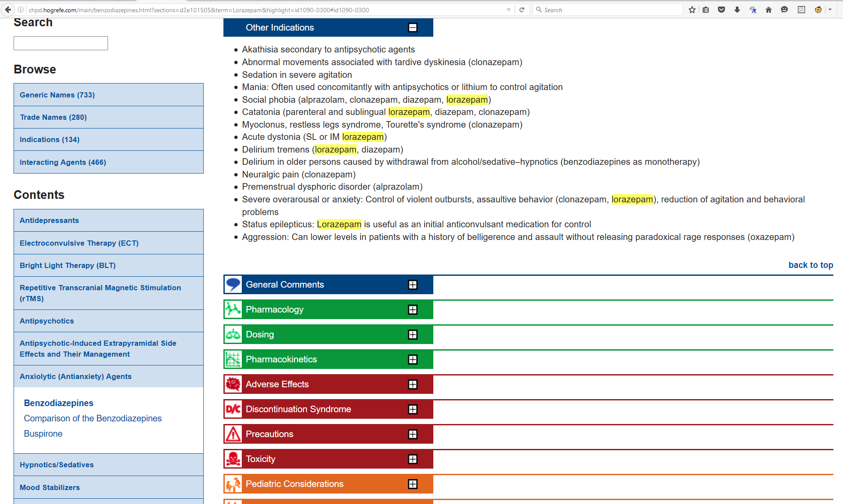Click the colorful letter A palette extension icon
The image size is (843, 504).
pos(753,10)
